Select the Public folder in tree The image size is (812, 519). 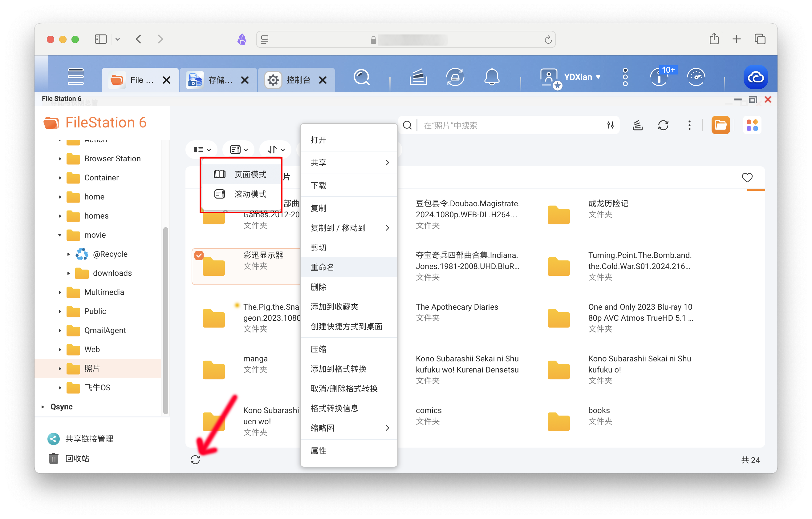pyautogui.click(x=87, y=311)
